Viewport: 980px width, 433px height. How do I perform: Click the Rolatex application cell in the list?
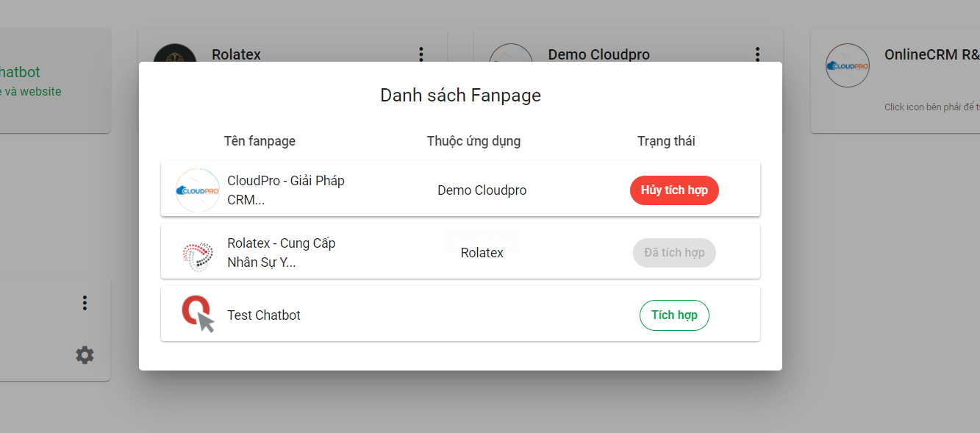coord(482,253)
